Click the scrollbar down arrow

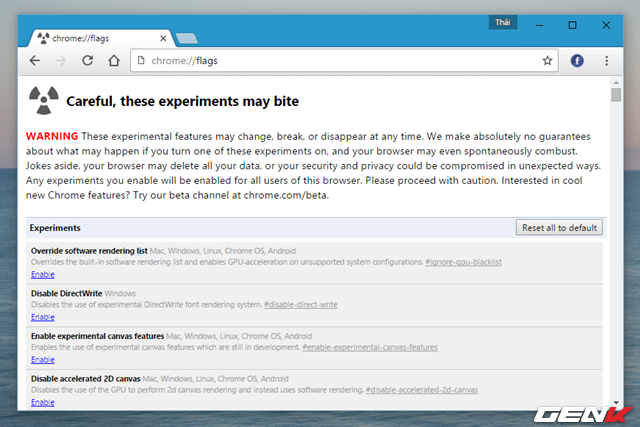[x=615, y=403]
